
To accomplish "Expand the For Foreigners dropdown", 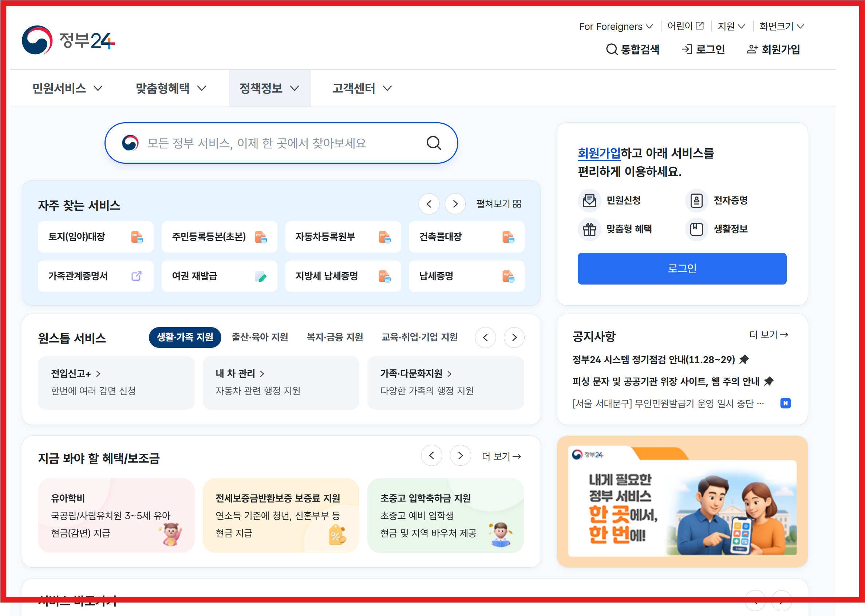I will click(616, 27).
